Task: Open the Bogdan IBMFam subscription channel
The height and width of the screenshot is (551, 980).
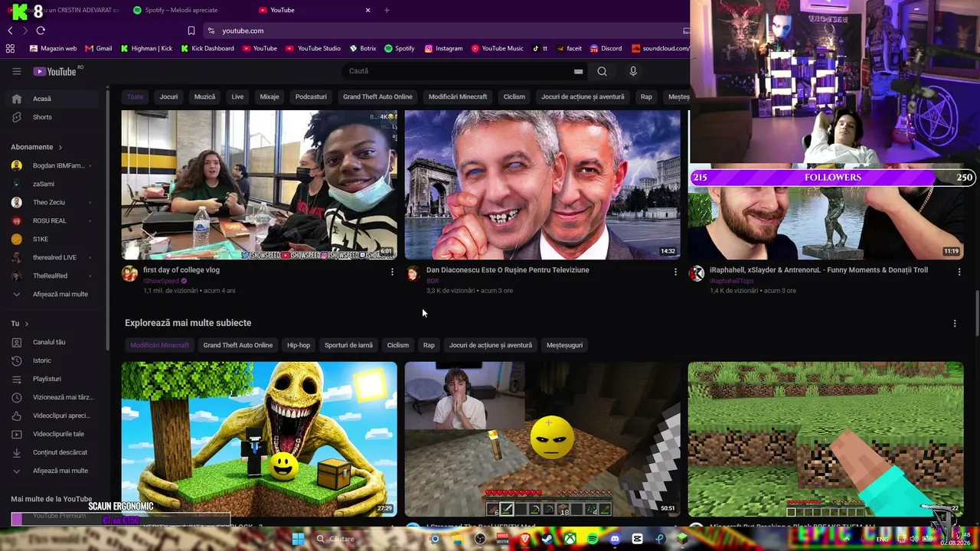Action: (54, 165)
